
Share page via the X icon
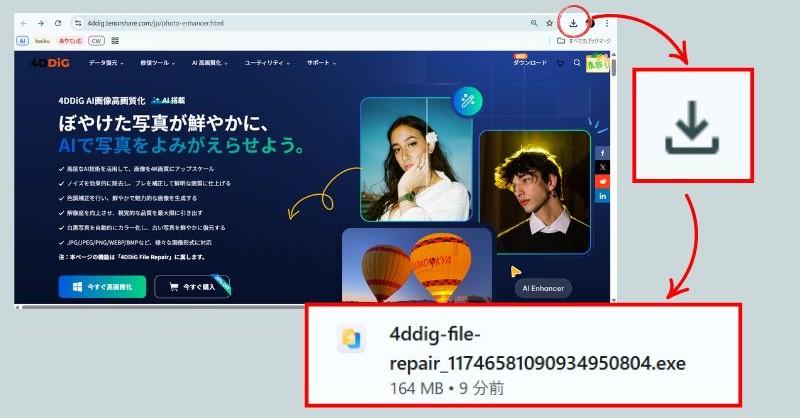(x=603, y=167)
